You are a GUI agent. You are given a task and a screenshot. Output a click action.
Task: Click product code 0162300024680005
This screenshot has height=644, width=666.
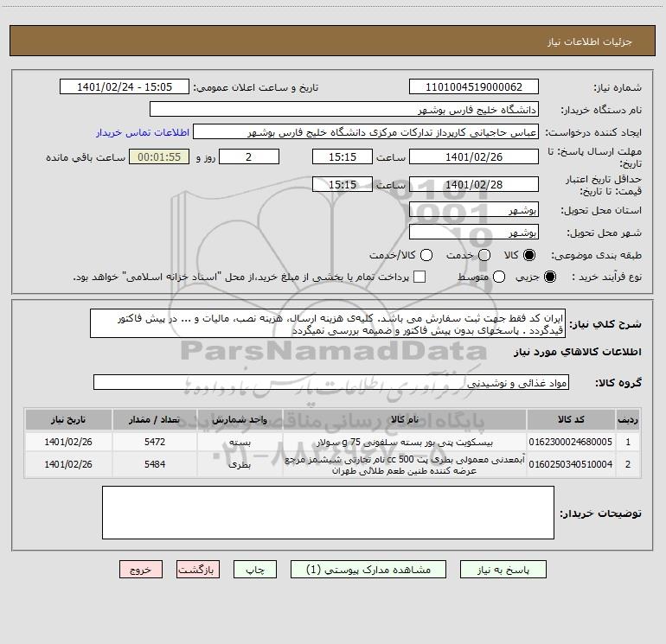pos(571,442)
